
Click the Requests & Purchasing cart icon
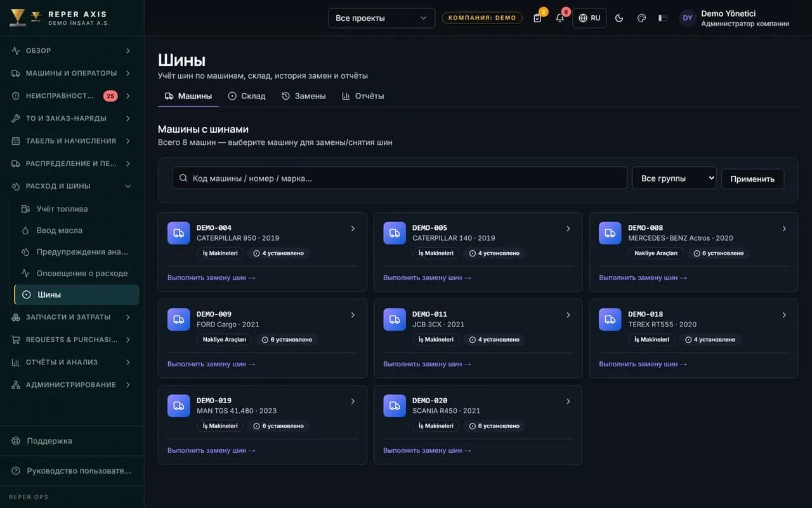(16, 340)
